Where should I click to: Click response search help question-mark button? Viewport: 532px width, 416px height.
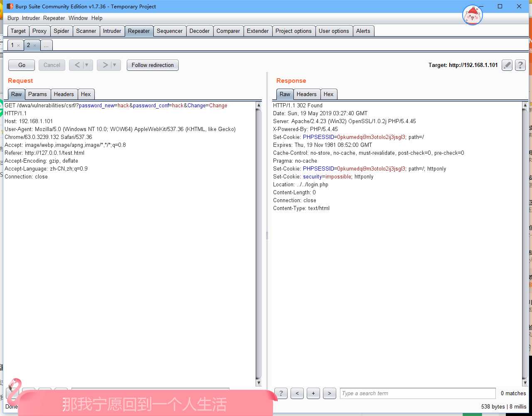coord(281,393)
